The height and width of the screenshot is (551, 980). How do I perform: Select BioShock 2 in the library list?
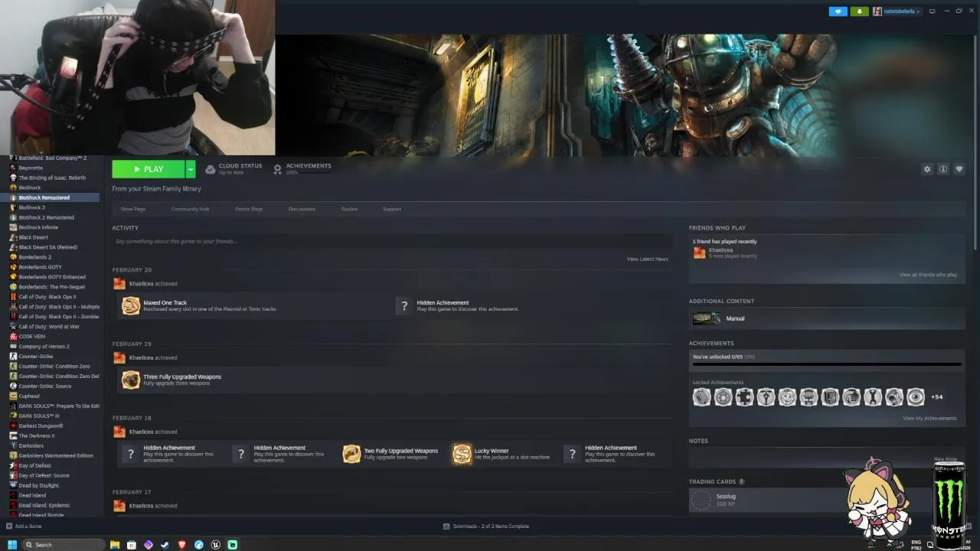pos(32,207)
